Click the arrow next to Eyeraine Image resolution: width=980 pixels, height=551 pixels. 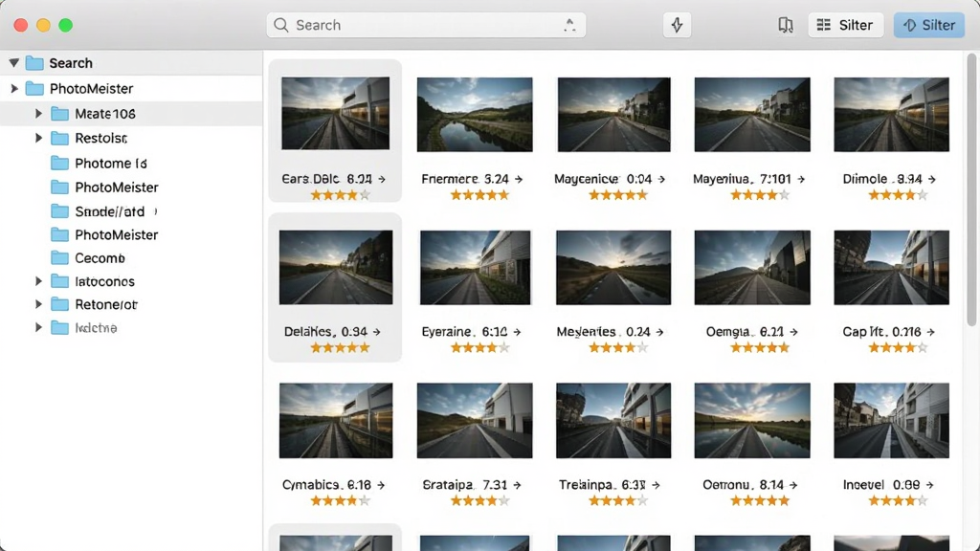click(517, 332)
